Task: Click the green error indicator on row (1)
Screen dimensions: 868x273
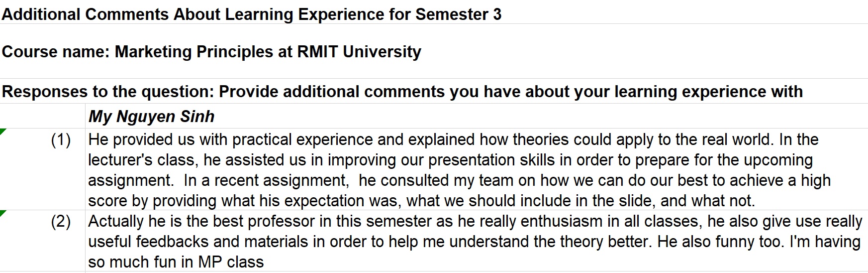Action: point(2,131)
